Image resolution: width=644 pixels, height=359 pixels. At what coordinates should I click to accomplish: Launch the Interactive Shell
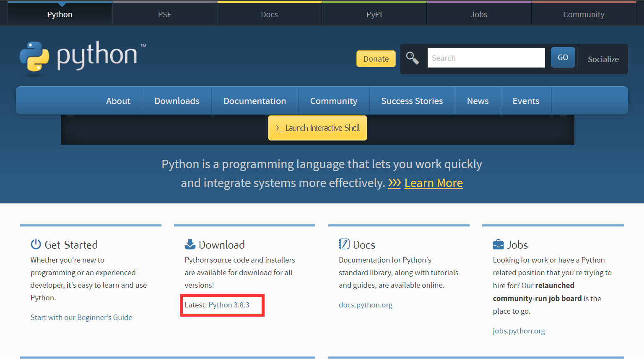pos(318,128)
